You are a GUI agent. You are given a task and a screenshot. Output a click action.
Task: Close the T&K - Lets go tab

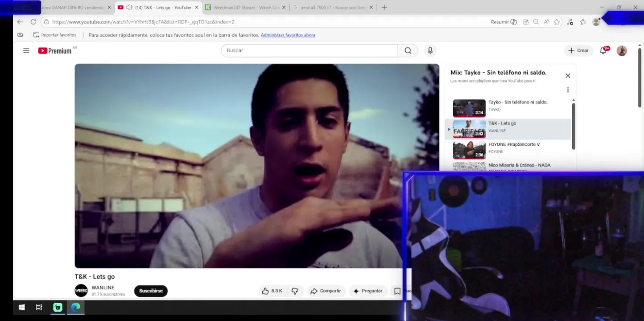coord(197,8)
